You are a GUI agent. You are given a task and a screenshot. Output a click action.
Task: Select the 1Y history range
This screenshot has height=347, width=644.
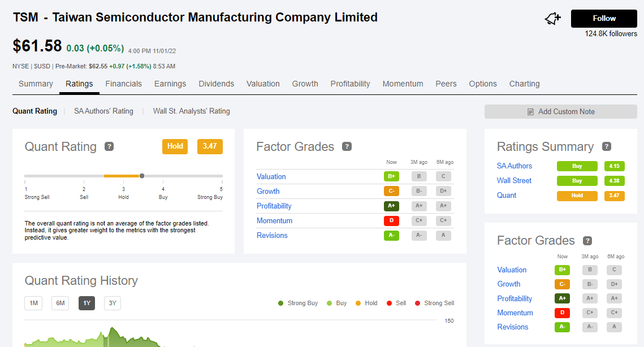click(x=87, y=303)
